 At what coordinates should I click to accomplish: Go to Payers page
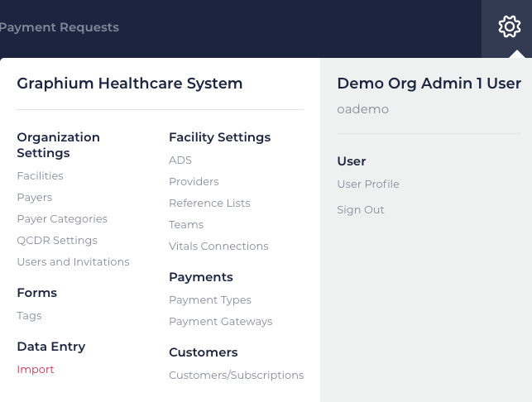tap(35, 198)
